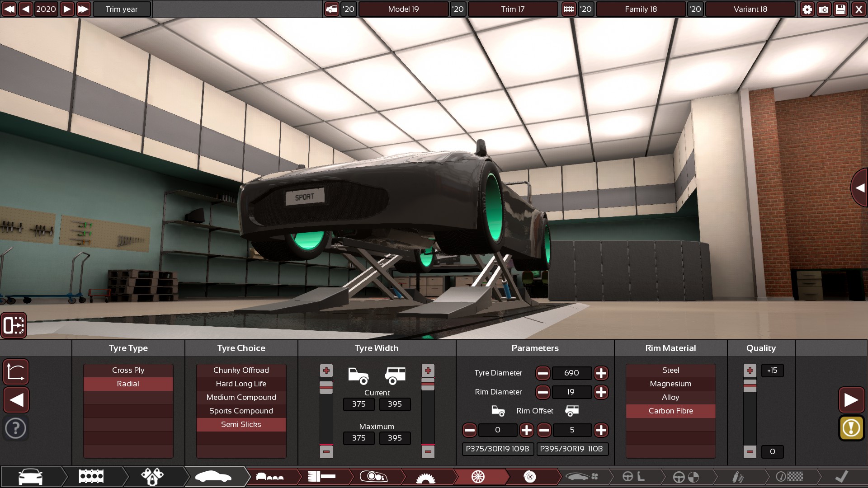
Task: Increase front tyre width with plus
Action: 326,371
